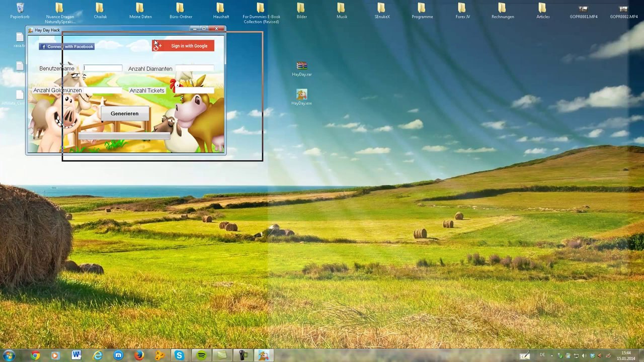Screen dimensions: 644x362
Task: Switch to Skype in the taskbar
Action: pyautogui.click(x=180, y=355)
